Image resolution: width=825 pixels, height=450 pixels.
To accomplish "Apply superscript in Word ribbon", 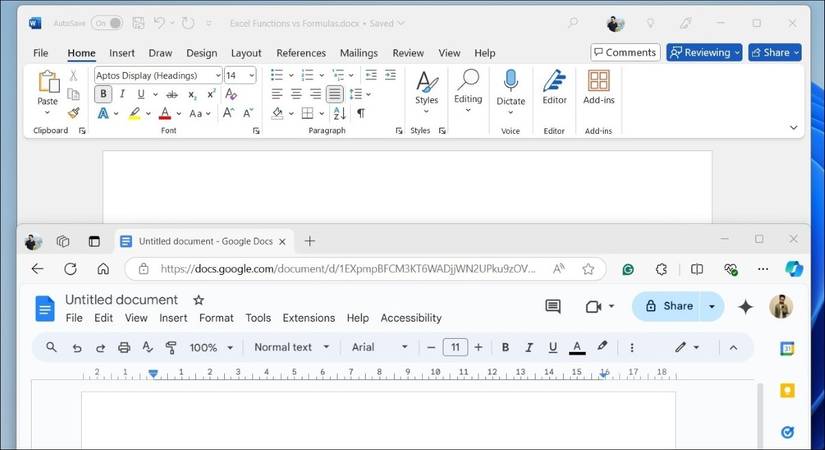I will (211, 94).
